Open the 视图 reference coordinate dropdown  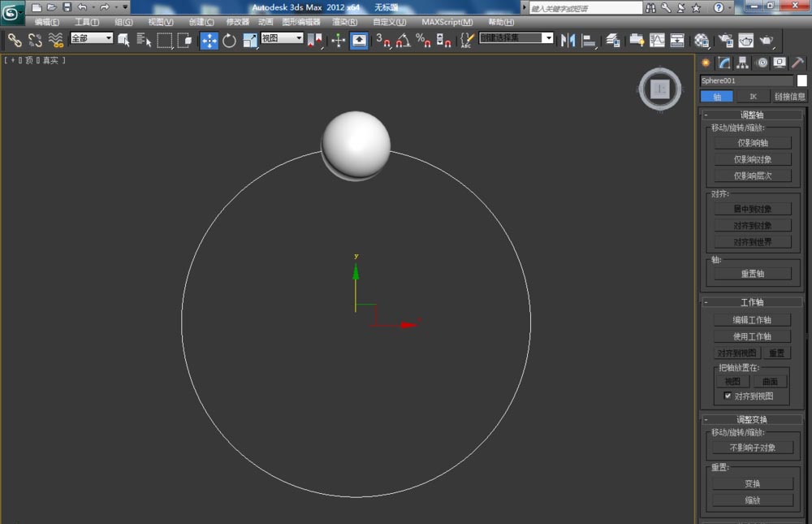tap(282, 38)
